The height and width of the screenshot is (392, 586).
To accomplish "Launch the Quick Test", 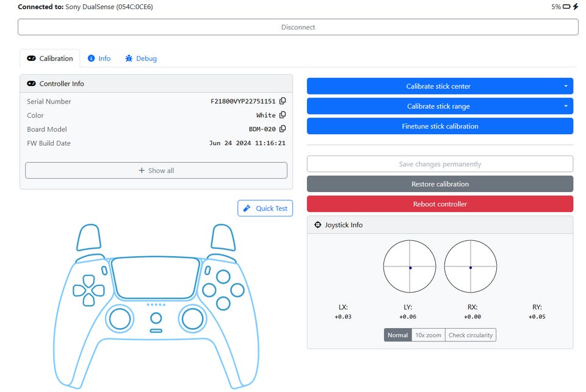I will pos(265,208).
